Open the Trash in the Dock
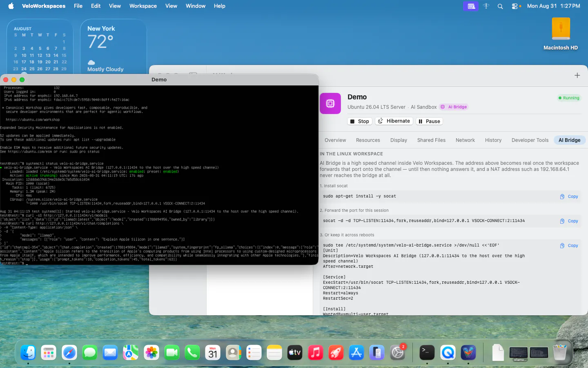The height and width of the screenshot is (368, 588). 560,352
